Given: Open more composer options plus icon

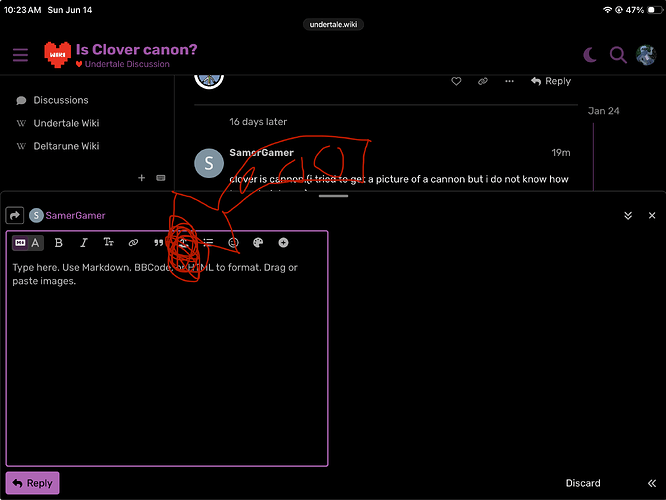Looking at the screenshot, I should click(x=283, y=243).
